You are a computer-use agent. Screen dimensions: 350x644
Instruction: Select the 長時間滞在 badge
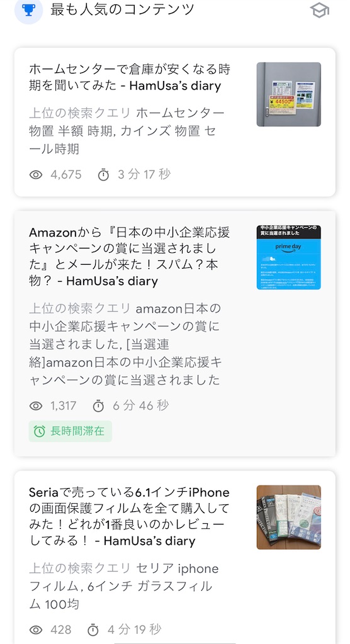pos(71,431)
